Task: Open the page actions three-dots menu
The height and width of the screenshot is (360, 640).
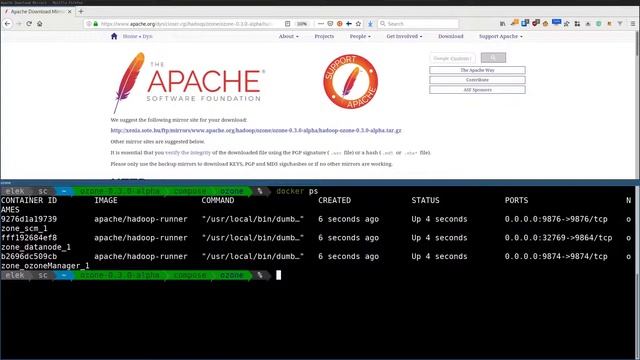Action: tap(321, 24)
